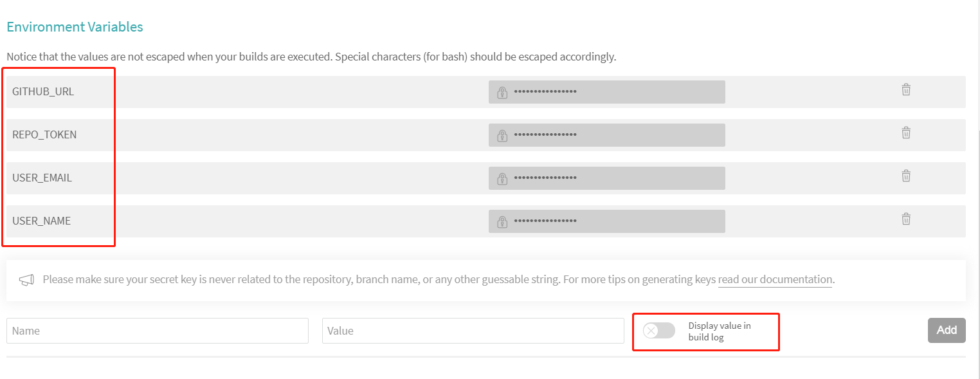
Task: Open the read our documentation link
Action: pyautogui.click(x=775, y=279)
